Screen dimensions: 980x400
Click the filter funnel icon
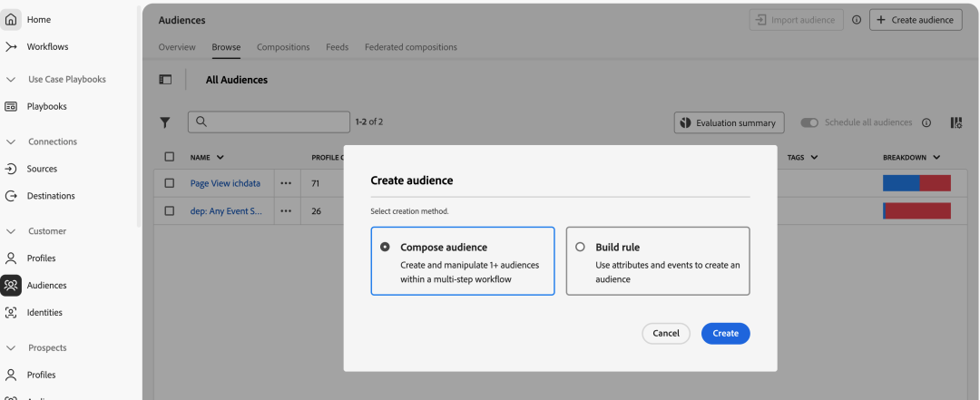tap(165, 122)
